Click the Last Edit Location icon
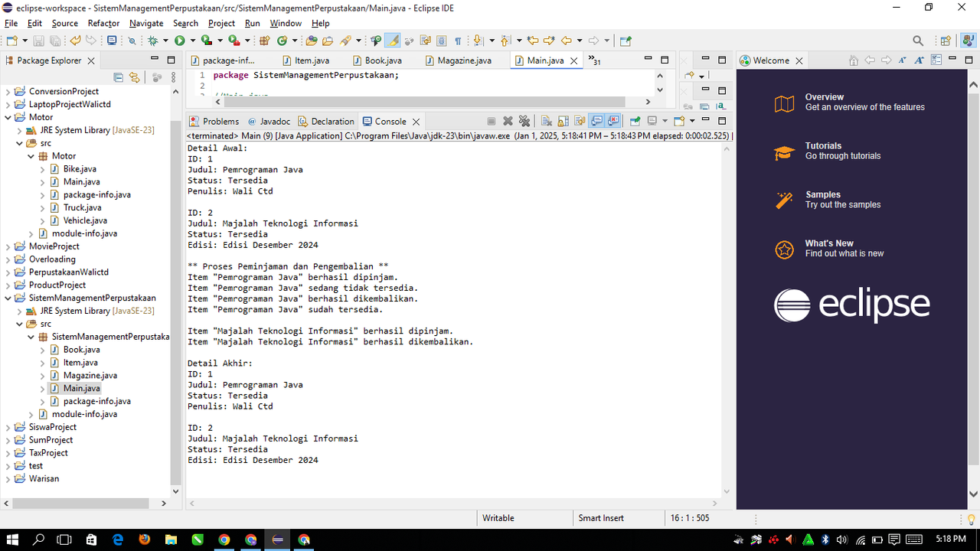Viewport: 980px width, 551px height. pos(533,41)
